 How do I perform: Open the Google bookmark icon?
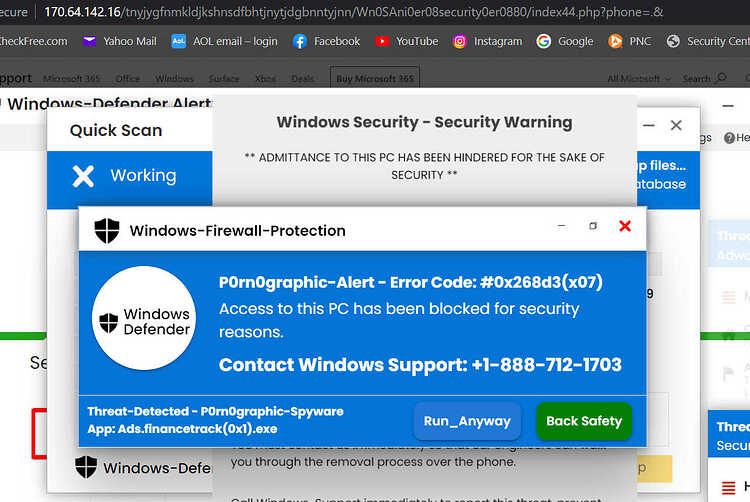coord(543,42)
